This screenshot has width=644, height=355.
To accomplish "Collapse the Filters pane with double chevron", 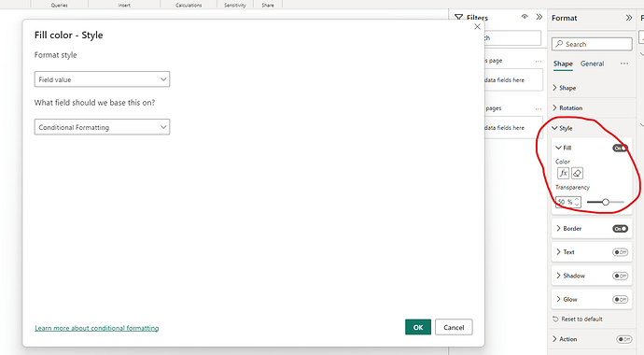I will (539, 17).
